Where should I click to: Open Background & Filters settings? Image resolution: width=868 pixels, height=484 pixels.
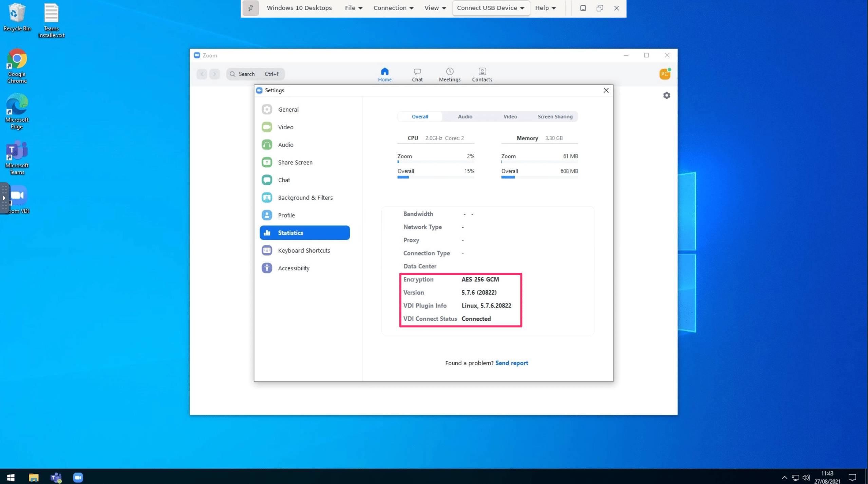tap(305, 198)
